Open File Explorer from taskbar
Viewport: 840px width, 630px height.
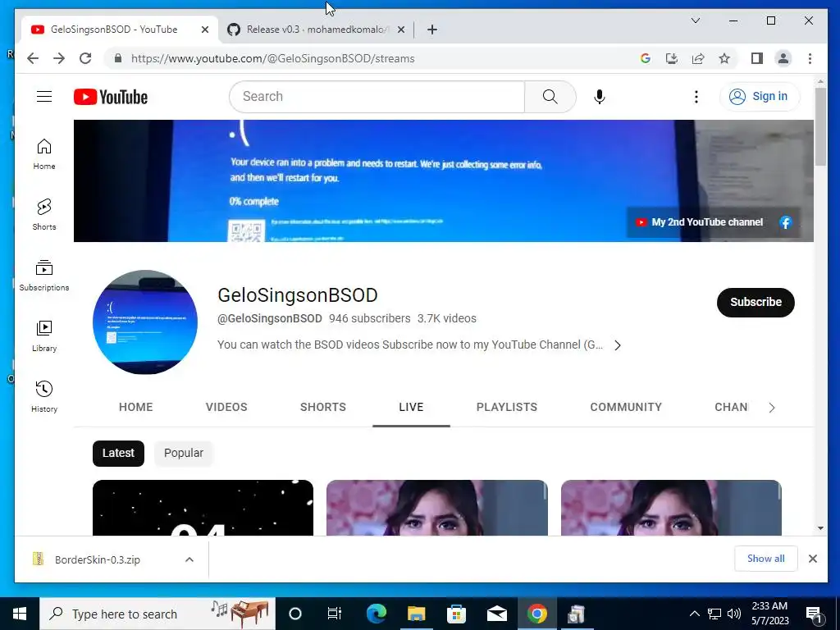(416, 614)
